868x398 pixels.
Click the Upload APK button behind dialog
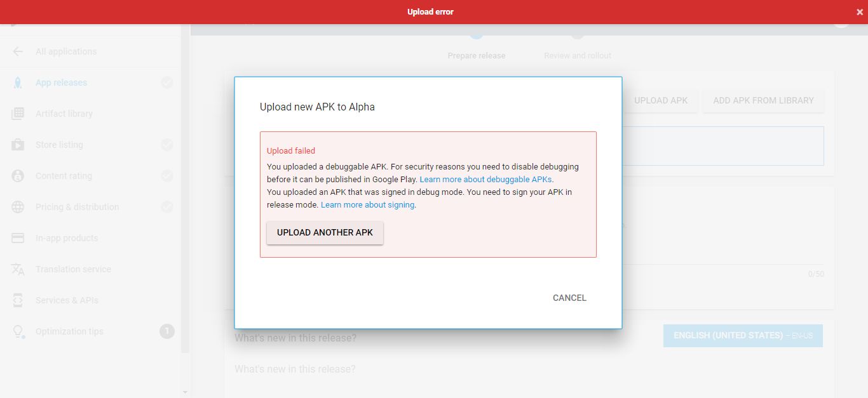661,100
